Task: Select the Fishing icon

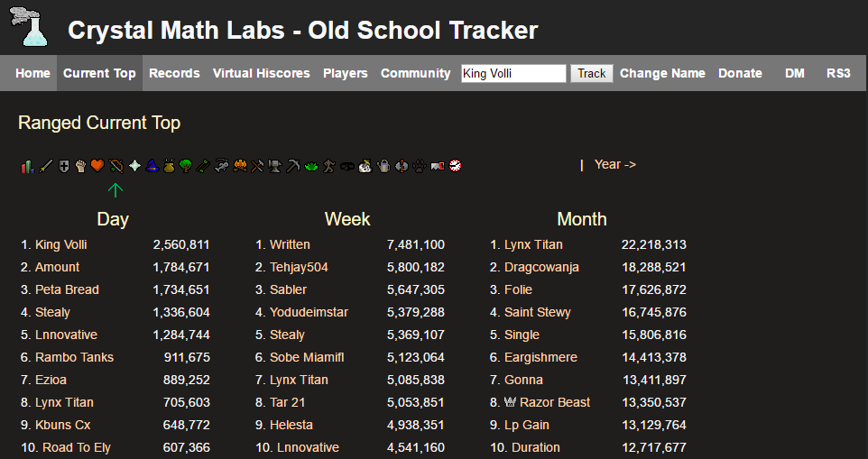Action: pyautogui.click(x=221, y=166)
